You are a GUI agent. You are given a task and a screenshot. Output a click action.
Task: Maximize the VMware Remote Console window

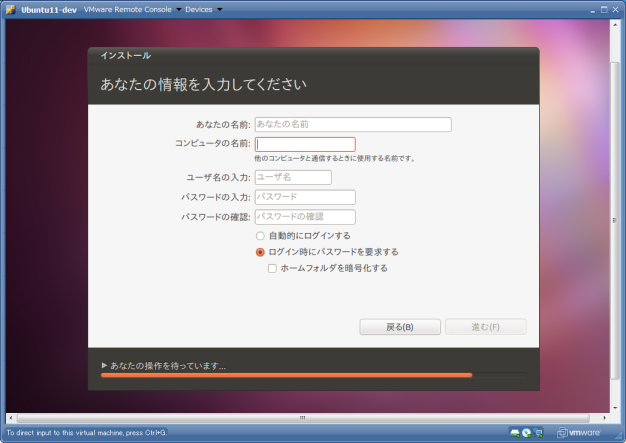click(x=604, y=10)
